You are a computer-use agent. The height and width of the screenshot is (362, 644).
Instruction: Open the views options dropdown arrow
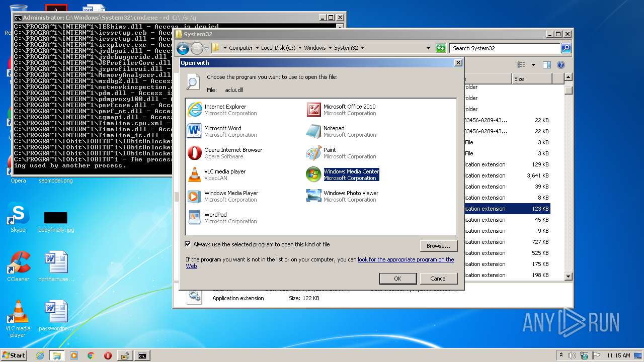pyautogui.click(x=533, y=65)
